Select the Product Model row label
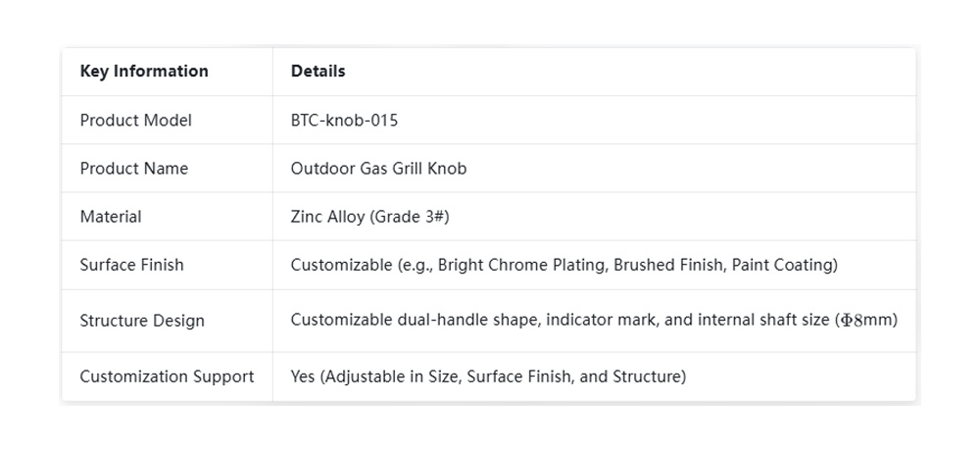Image resolution: width=980 pixels, height=451 pixels. pos(135,121)
